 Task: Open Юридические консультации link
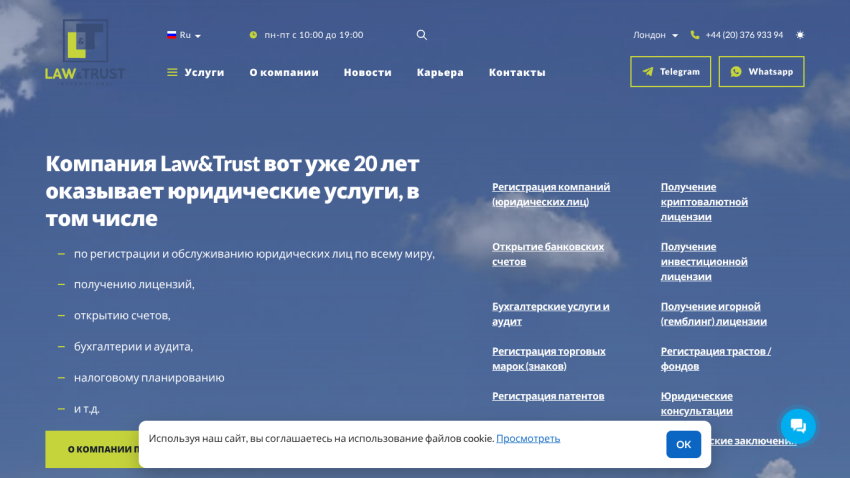697,404
